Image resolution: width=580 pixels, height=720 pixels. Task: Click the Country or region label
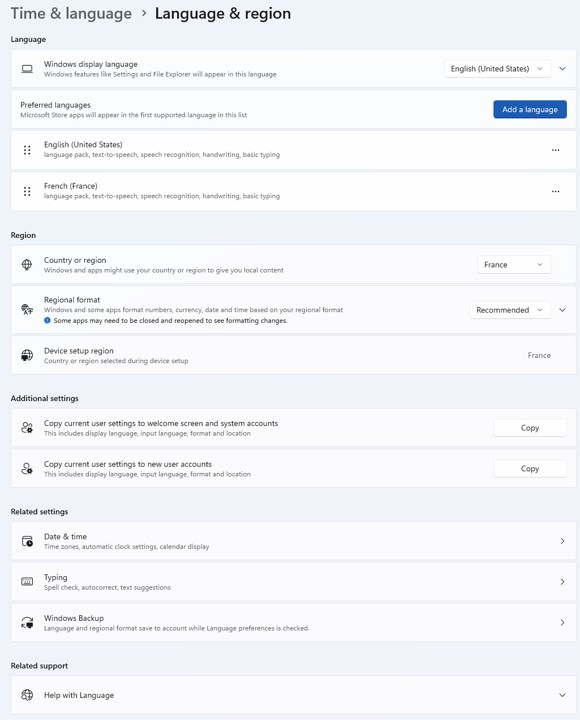(75, 260)
